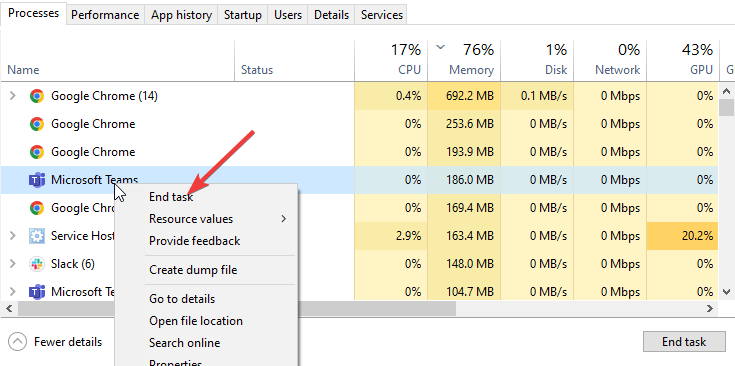Click Chrome icon in 193.9 MB row
Image resolution: width=735 pixels, height=366 pixels.
point(37,152)
